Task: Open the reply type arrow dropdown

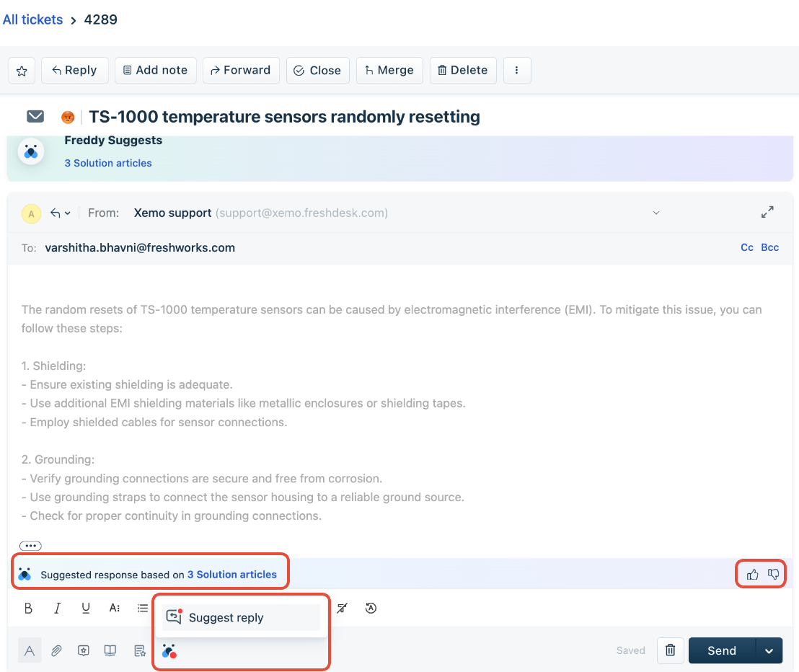Action: [x=60, y=213]
